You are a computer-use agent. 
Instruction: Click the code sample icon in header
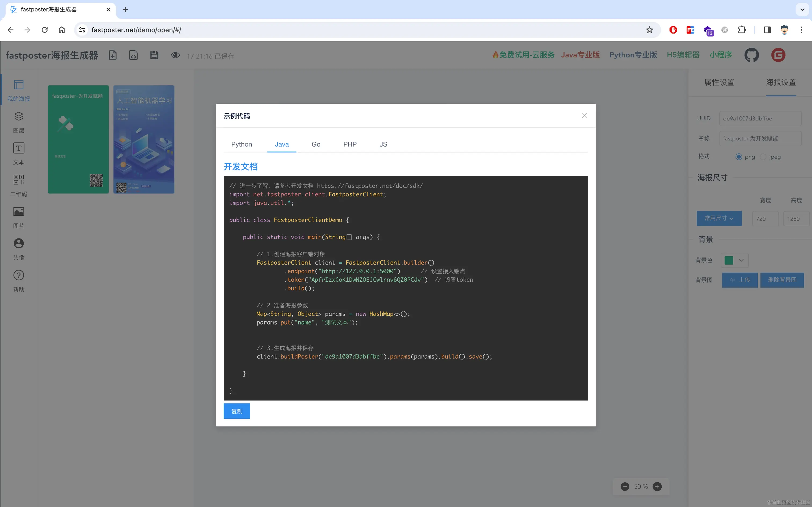(x=133, y=55)
